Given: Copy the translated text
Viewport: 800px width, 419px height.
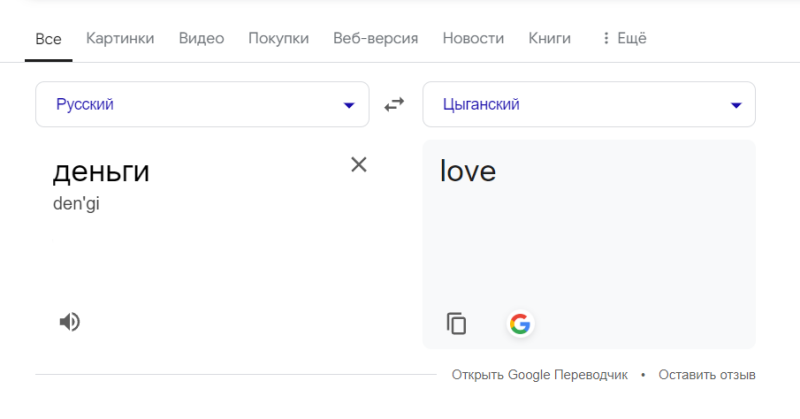Looking at the screenshot, I should coord(456,324).
